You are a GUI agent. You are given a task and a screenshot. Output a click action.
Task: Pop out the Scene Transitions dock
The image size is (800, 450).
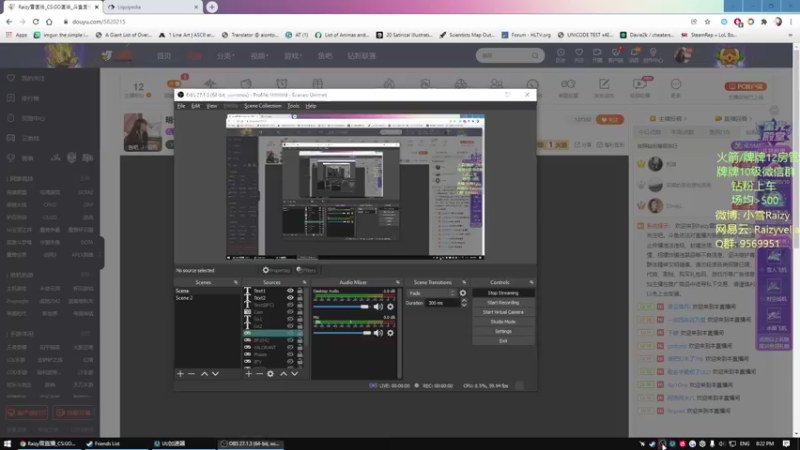point(464,282)
